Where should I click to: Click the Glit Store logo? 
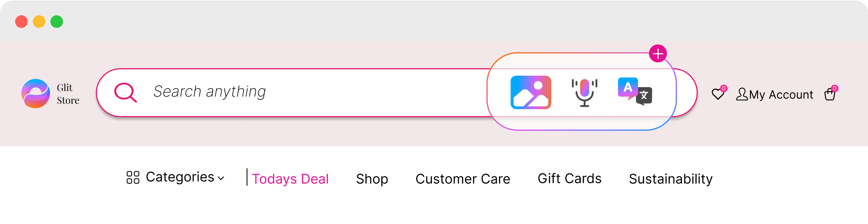click(x=36, y=93)
